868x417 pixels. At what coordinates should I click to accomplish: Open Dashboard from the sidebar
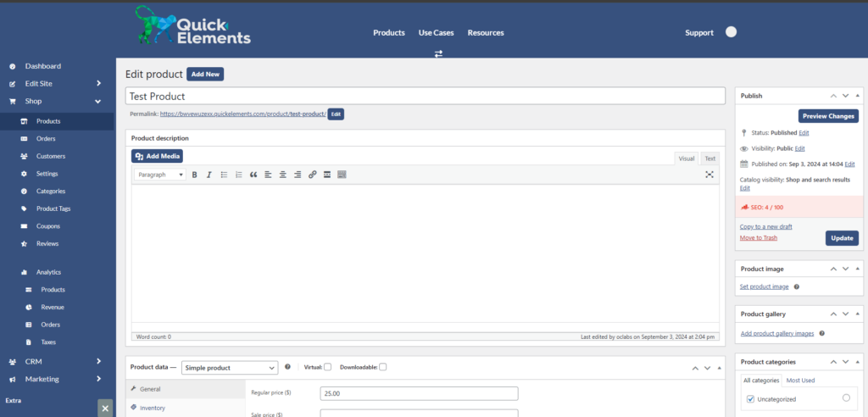tap(42, 66)
